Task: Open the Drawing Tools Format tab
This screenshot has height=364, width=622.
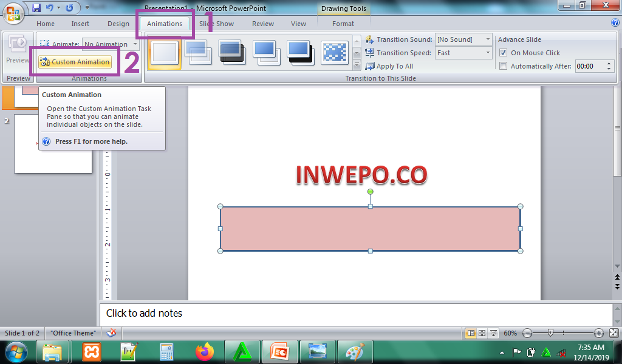Action: (x=343, y=24)
